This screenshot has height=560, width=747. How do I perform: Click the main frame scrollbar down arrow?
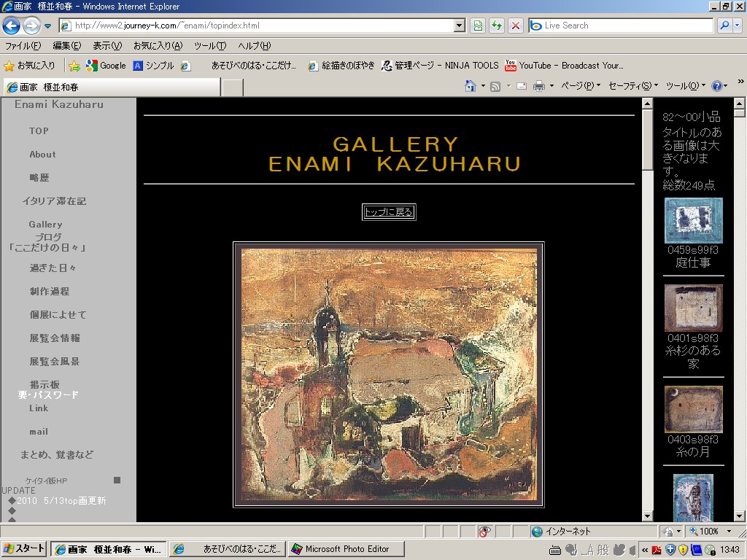[647, 516]
